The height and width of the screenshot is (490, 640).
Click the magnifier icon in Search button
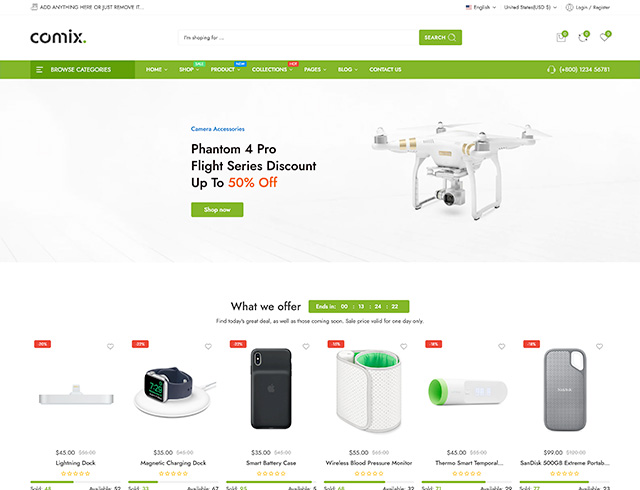[x=452, y=38]
